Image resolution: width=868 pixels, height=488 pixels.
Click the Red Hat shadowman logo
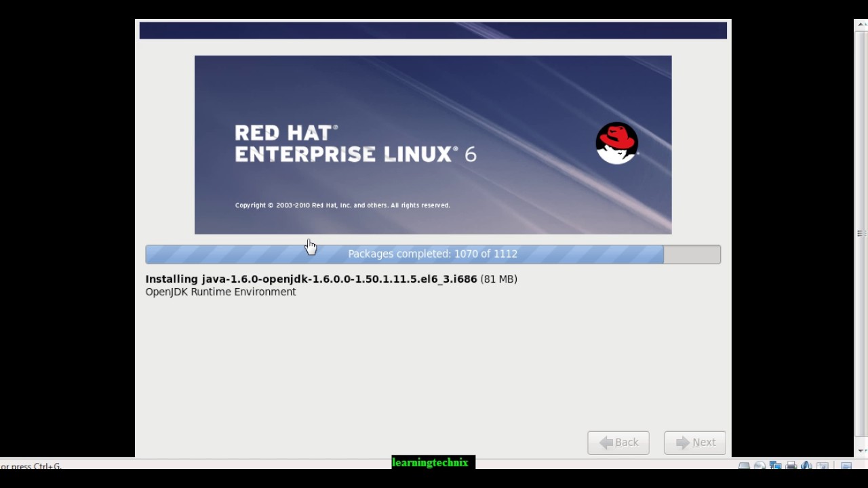[x=616, y=143]
